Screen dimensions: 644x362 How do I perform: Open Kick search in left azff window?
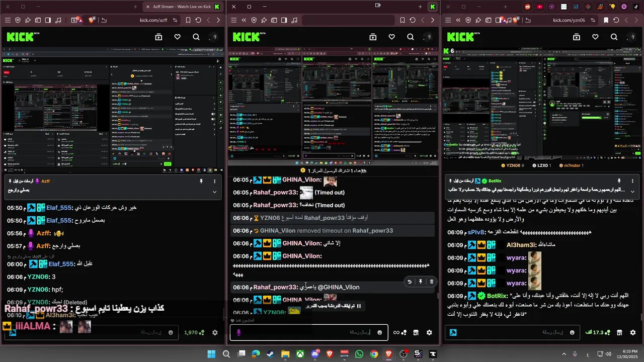point(196,37)
